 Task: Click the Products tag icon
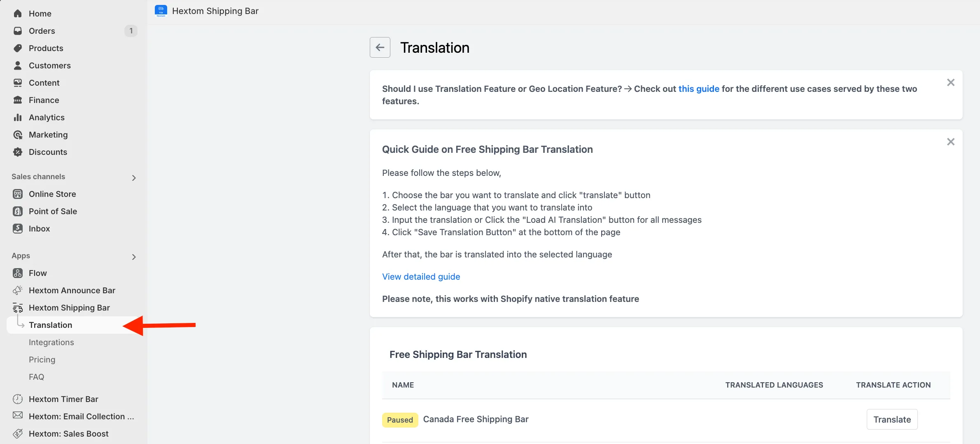(18, 48)
